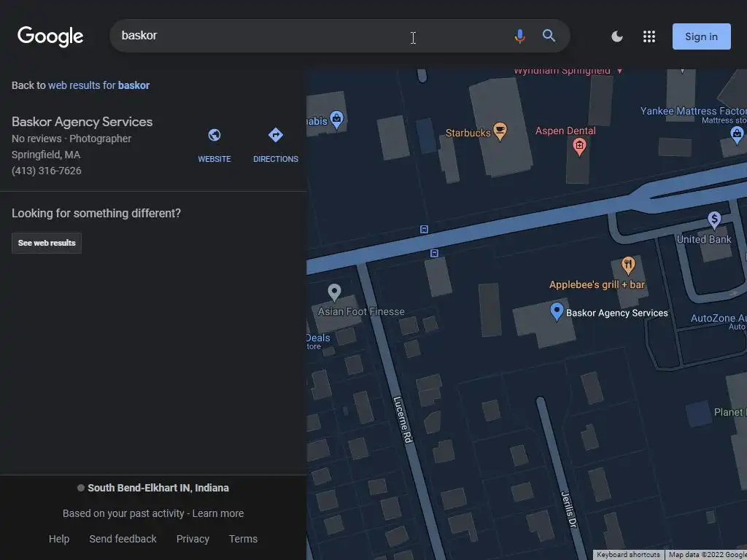Click the Aspen Dental map label
Viewport: 747px width, 560px height.
point(565,131)
